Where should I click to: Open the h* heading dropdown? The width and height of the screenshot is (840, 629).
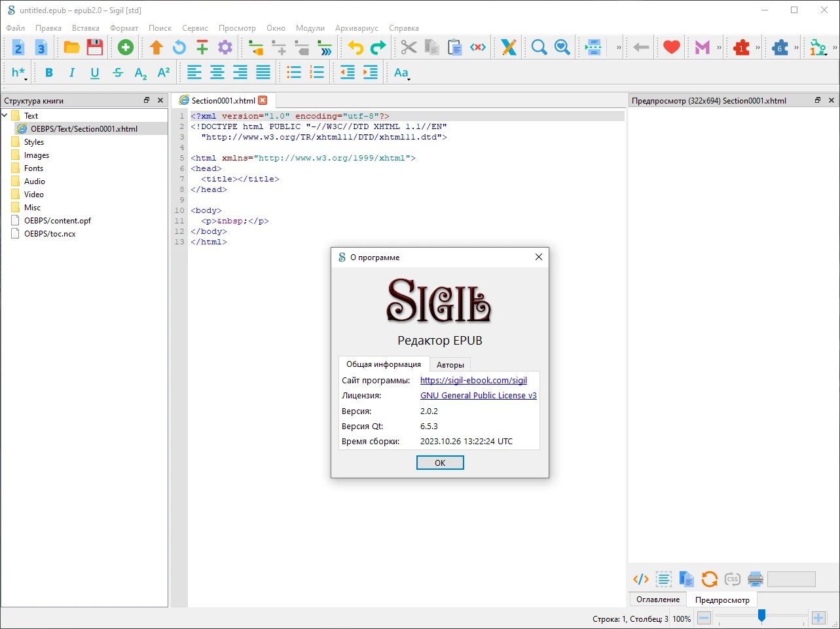tap(19, 73)
